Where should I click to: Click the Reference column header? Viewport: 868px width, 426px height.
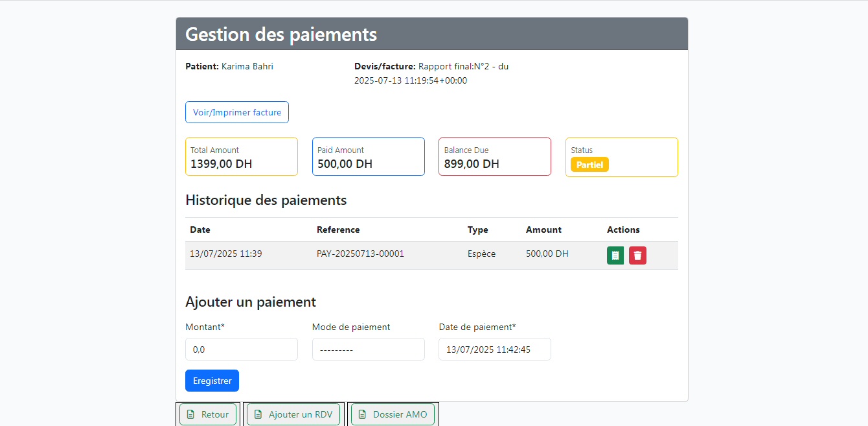(338, 230)
